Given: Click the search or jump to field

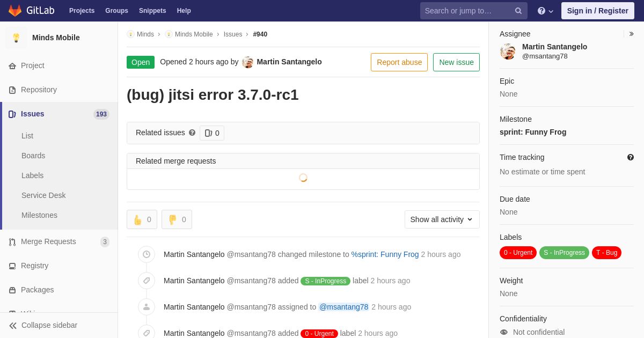Looking at the screenshot, I should click(x=474, y=11).
